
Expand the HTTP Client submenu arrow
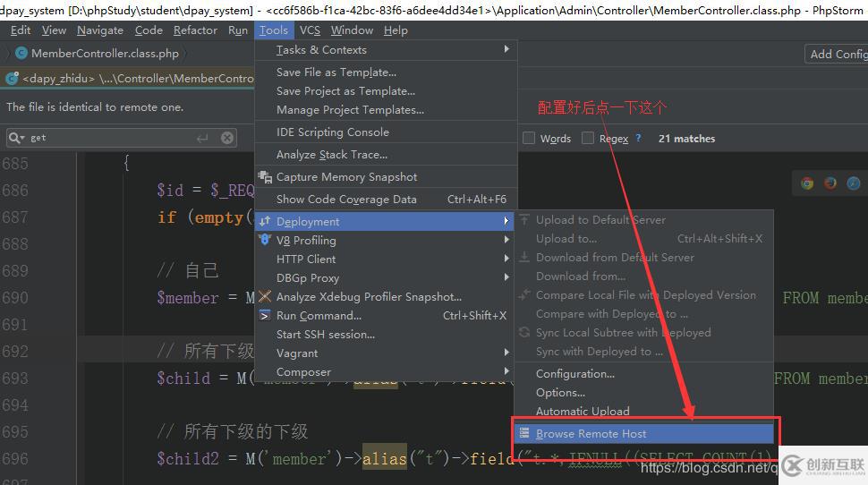(506, 259)
